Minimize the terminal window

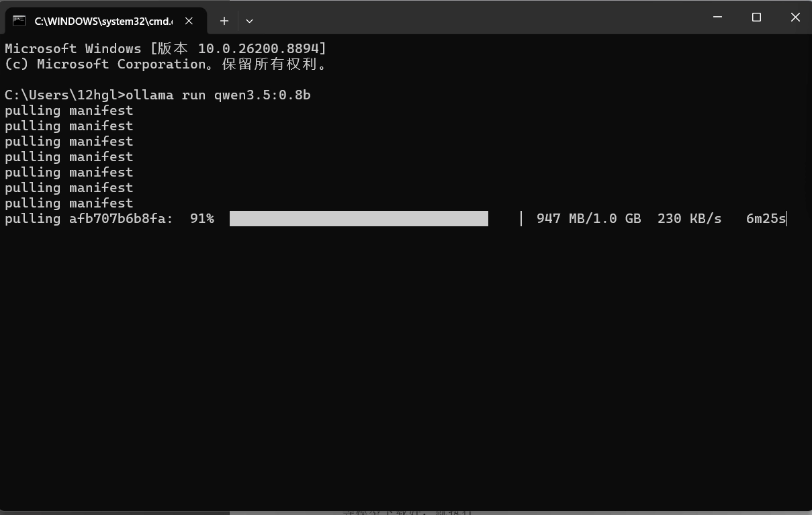(717, 17)
